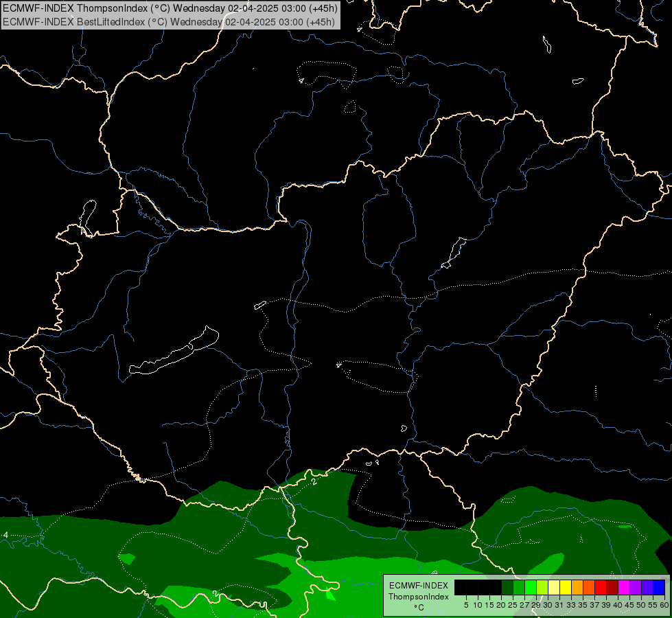Viewport: 672px width, 618px height.
Task: Click the orange-red legend swatch
Action: pyautogui.click(x=589, y=587)
